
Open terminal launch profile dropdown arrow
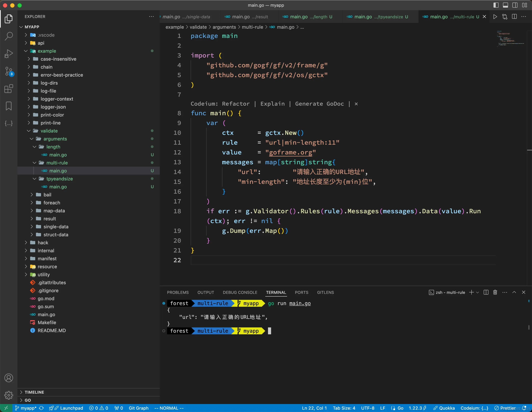[477, 292]
